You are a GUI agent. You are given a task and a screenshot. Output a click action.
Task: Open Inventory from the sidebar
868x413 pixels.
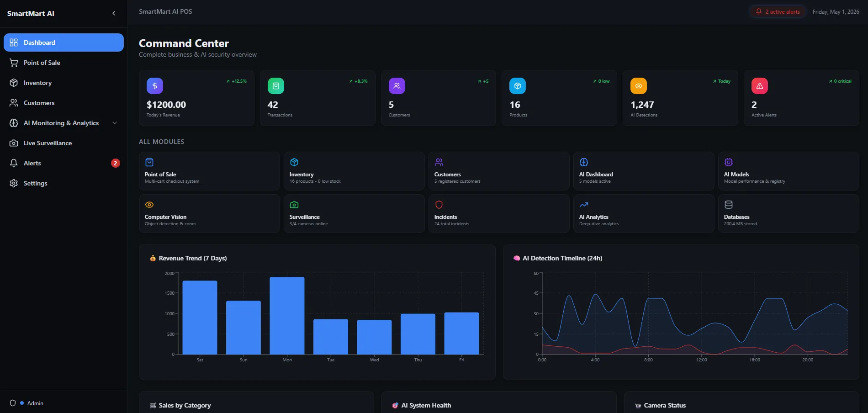tap(64, 83)
